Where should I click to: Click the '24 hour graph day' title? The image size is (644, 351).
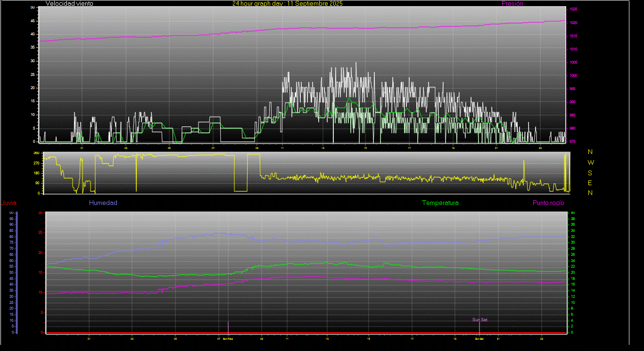287,4
